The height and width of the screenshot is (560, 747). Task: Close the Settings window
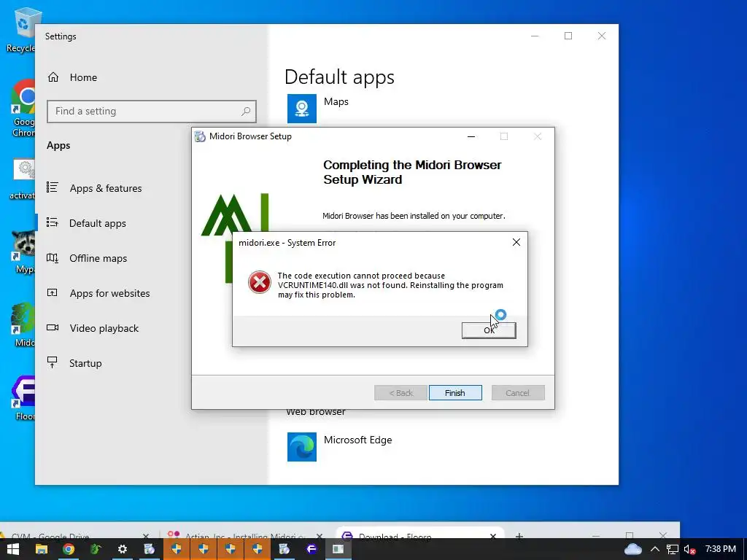pos(602,36)
